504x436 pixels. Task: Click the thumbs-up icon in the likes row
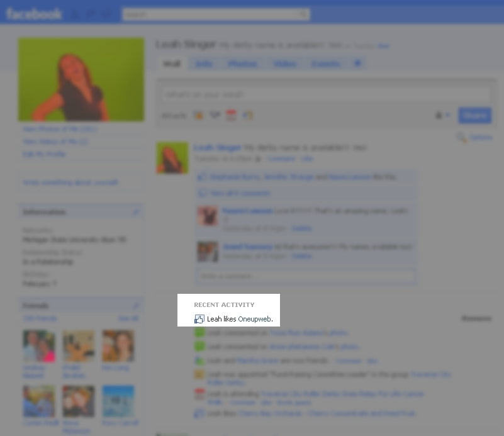(202, 177)
